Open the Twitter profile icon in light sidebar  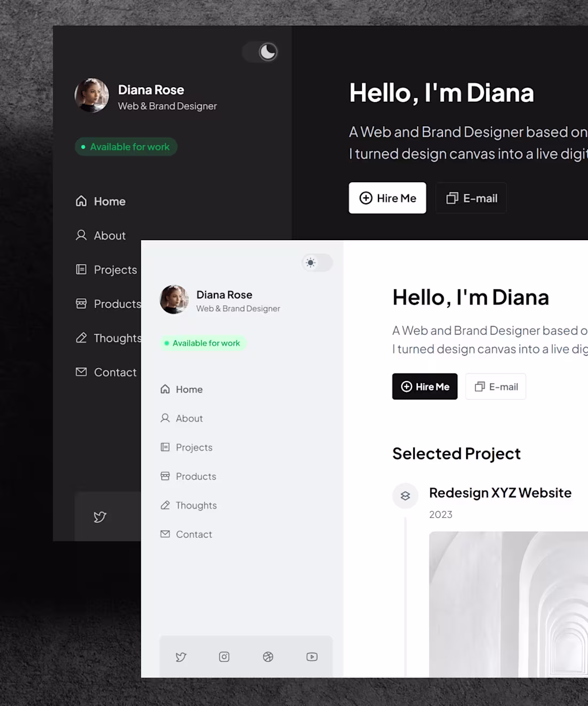coord(181,657)
